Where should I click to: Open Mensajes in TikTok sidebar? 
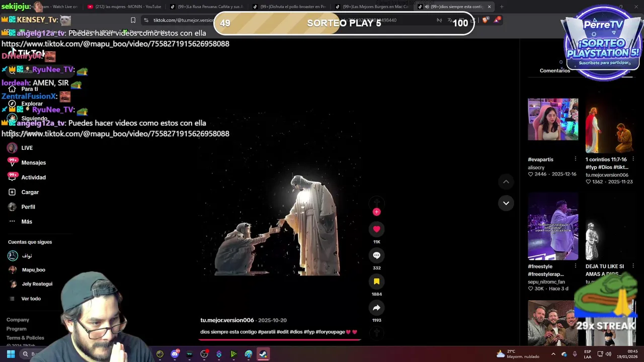tap(27, 162)
